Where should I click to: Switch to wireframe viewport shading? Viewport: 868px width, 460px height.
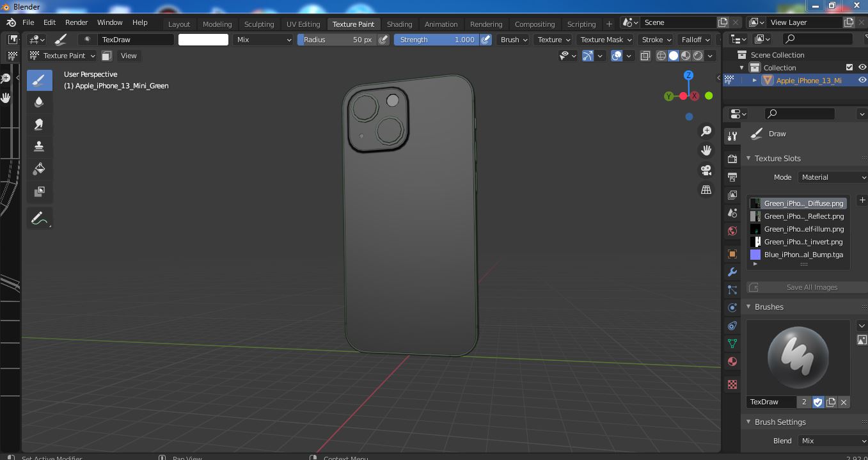(x=661, y=56)
